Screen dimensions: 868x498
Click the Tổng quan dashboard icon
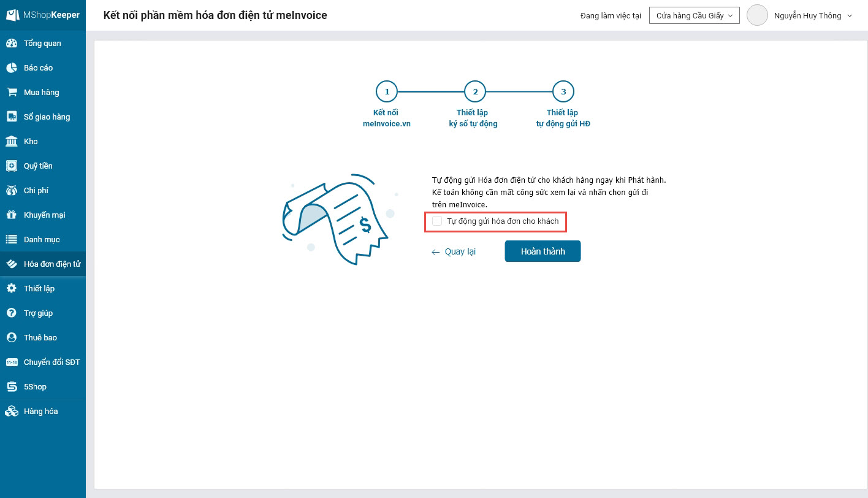click(12, 44)
